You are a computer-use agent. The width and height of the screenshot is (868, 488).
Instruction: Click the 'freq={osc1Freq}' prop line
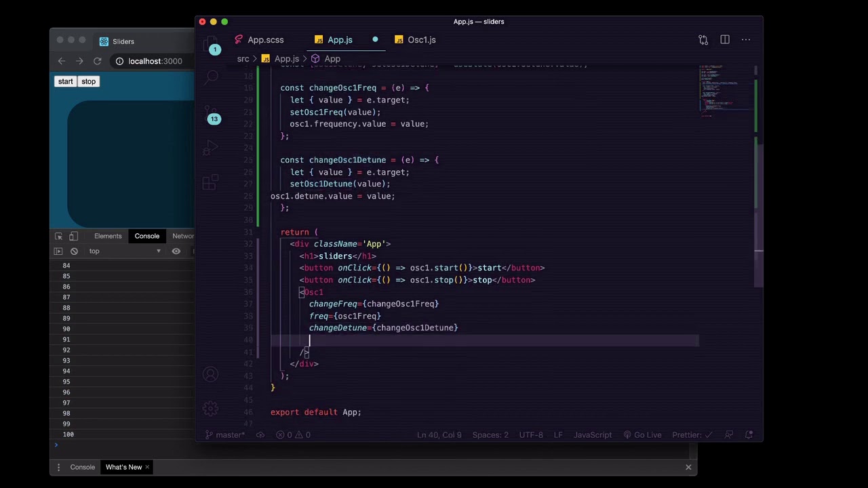345,316
